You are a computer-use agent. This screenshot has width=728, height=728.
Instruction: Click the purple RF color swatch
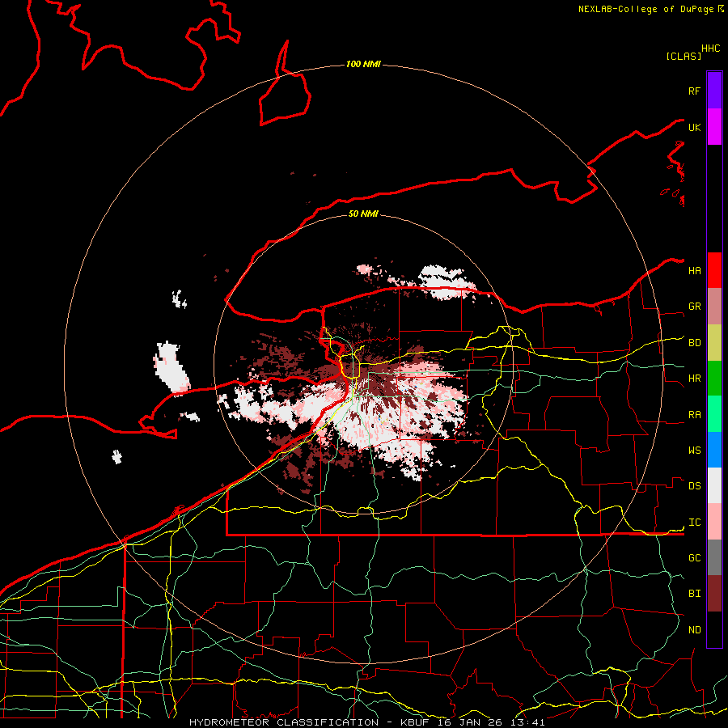point(714,91)
